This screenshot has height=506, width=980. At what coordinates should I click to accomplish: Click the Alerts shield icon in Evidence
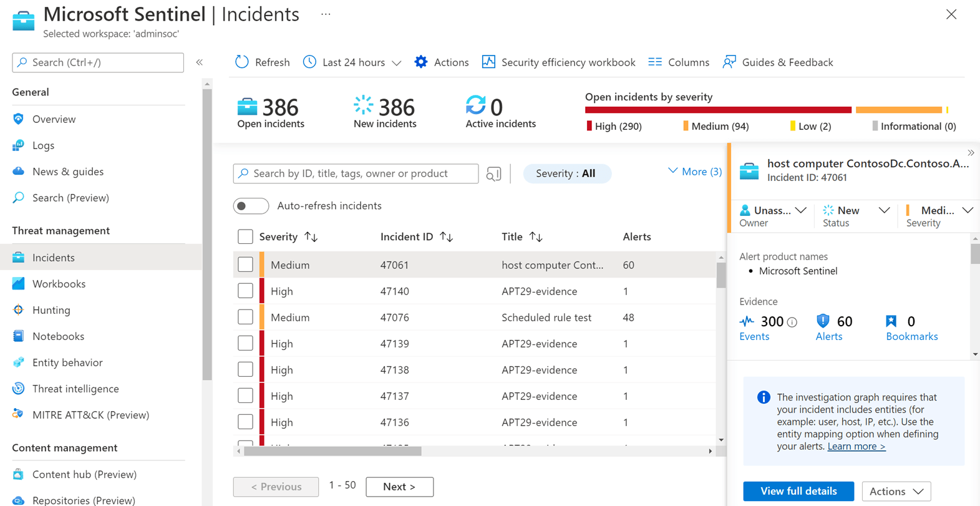(823, 321)
